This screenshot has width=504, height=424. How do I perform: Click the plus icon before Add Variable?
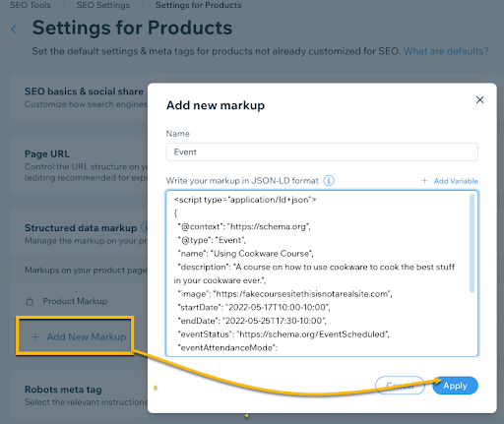[424, 181]
